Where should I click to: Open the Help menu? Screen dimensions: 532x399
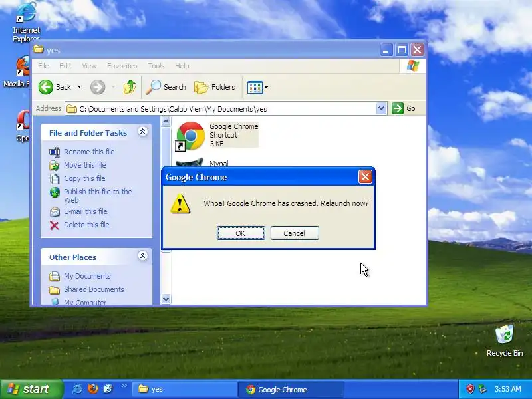click(182, 66)
